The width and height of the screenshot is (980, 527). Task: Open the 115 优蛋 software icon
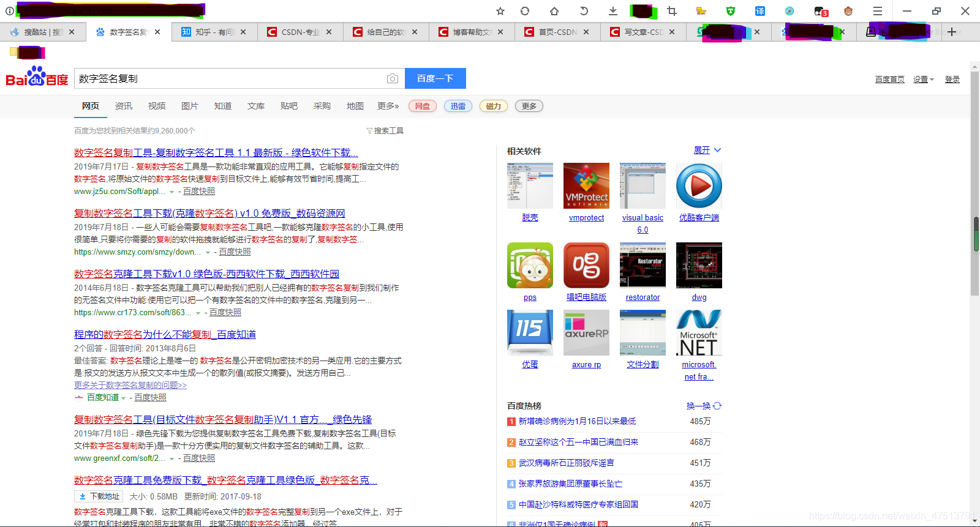coord(530,332)
